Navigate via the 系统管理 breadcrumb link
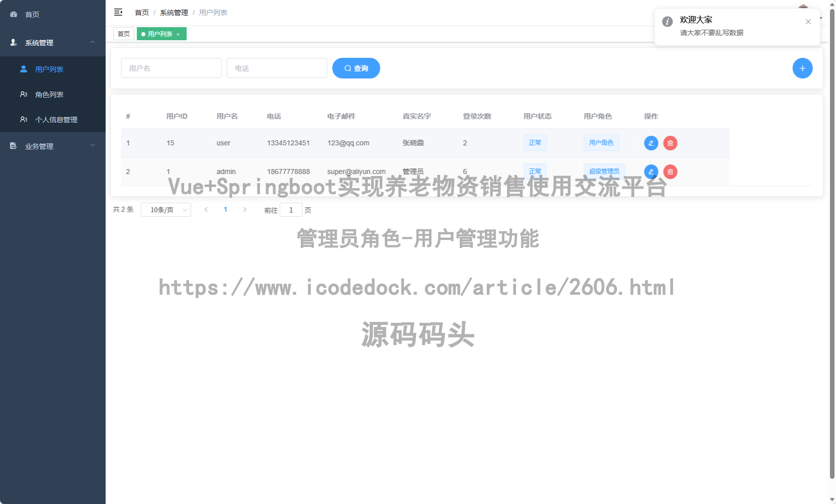This screenshot has width=836, height=504. click(174, 12)
